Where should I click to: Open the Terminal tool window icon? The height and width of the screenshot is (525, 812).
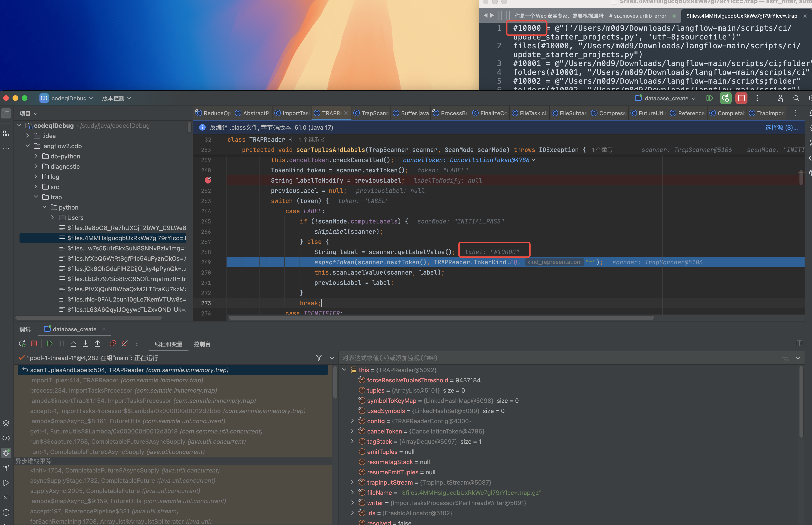[x=6, y=498]
